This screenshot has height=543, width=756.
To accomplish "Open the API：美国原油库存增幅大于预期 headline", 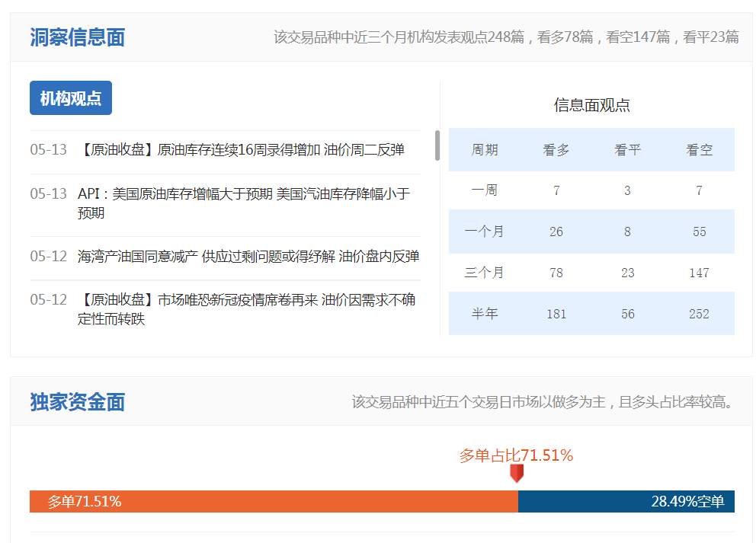I will coord(244,203).
